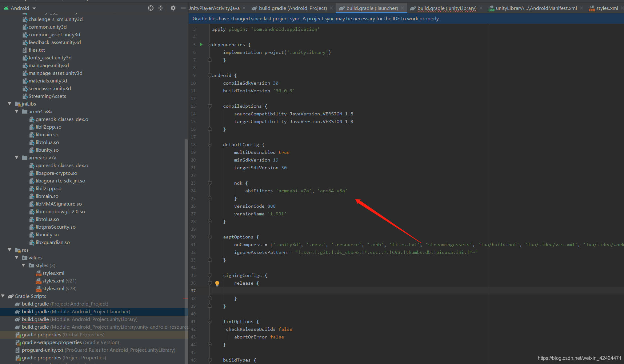Click line number 24 in gutter
This screenshot has width=624, height=364.
tap(193, 191)
